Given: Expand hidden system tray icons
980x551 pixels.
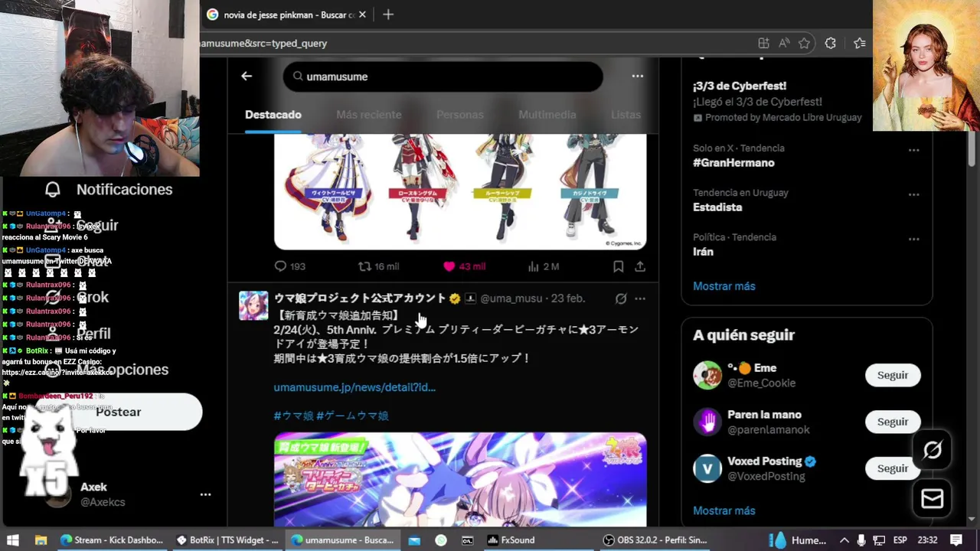Looking at the screenshot, I should coord(844,540).
